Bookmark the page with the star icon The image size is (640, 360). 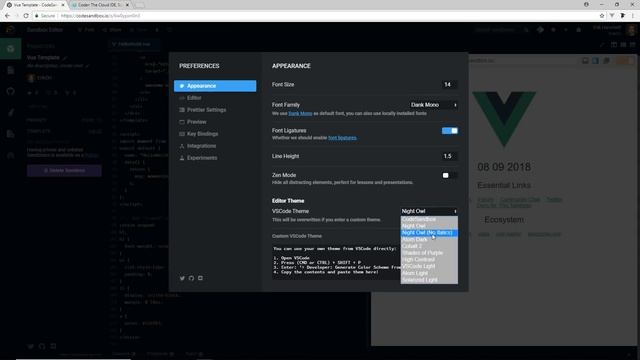tap(602, 16)
